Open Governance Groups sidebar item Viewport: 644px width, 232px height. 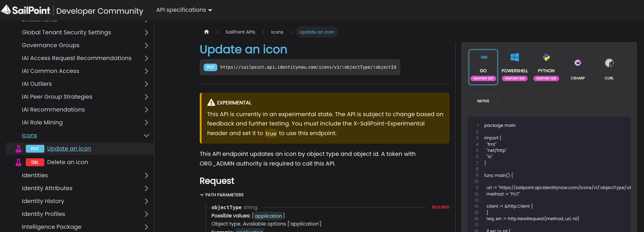click(51, 45)
